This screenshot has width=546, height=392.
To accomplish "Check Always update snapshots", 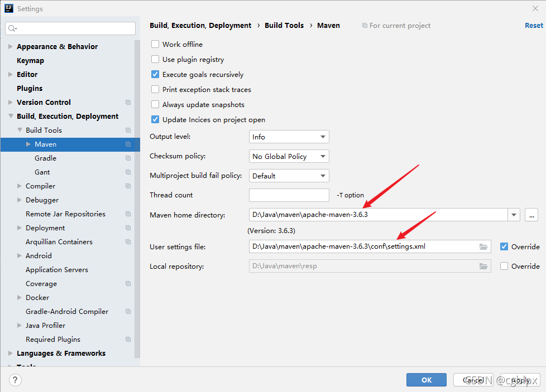I will point(155,104).
